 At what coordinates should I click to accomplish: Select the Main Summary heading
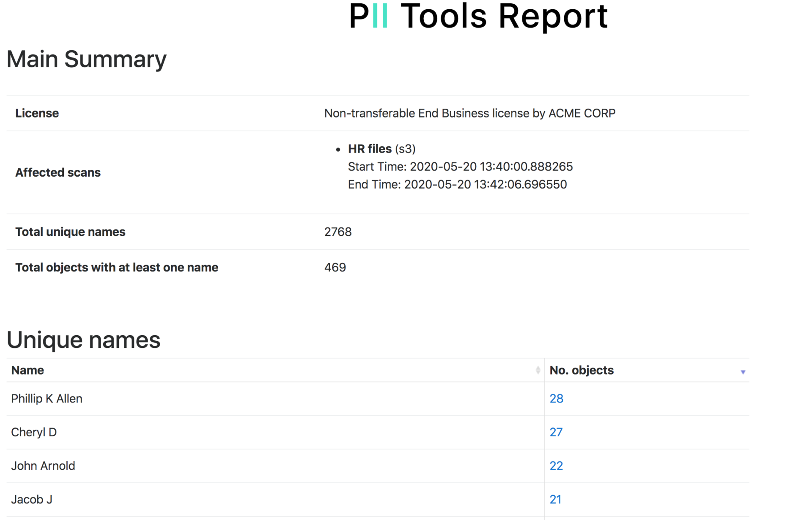(x=86, y=59)
